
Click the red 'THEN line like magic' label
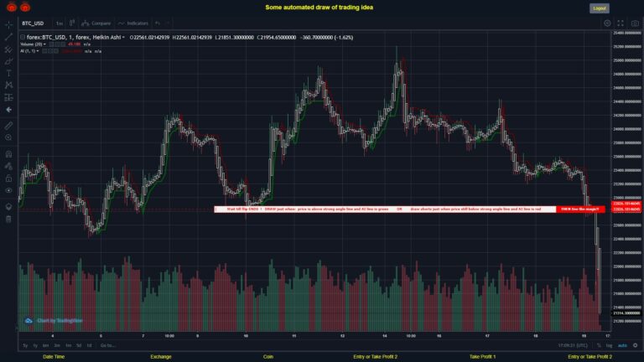coord(580,209)
